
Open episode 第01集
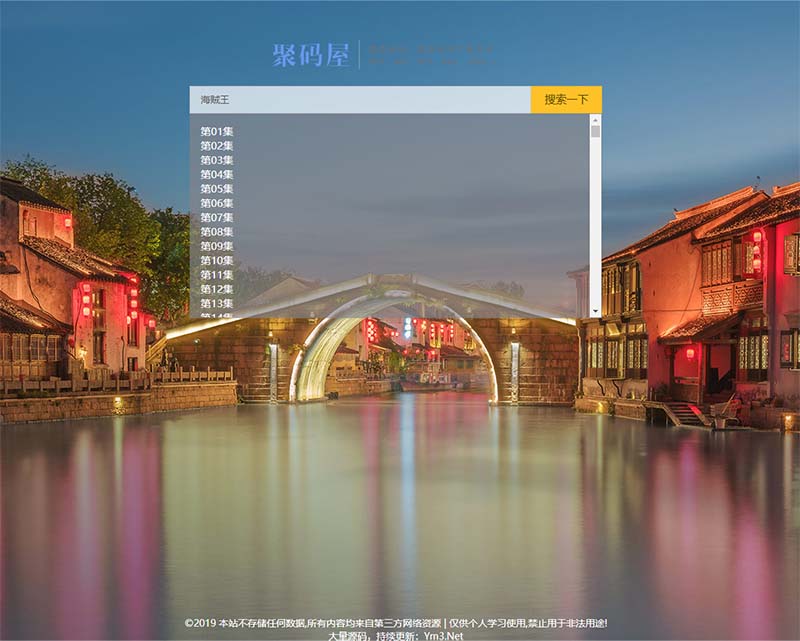coord(216,131)
